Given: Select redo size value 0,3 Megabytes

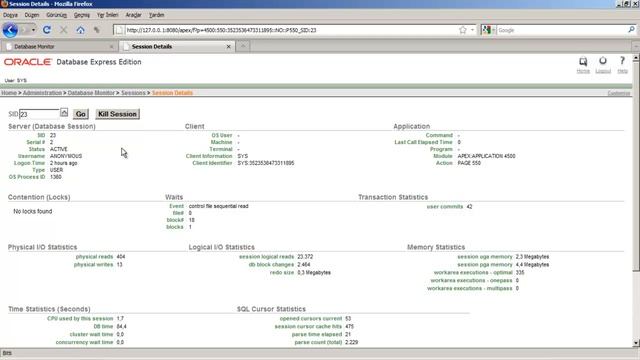Looking at the screenshot, I should point(314,272).
